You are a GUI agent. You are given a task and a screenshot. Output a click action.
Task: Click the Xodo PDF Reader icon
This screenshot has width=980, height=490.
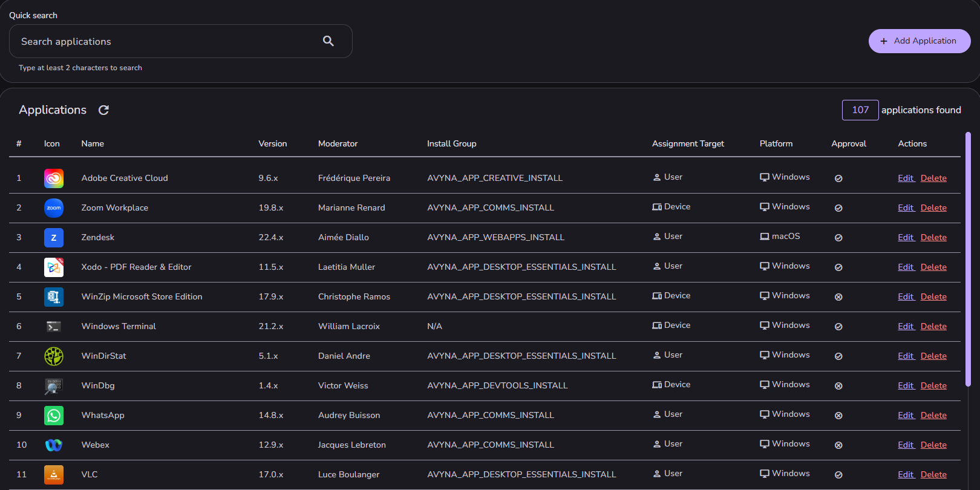point(54,267)
